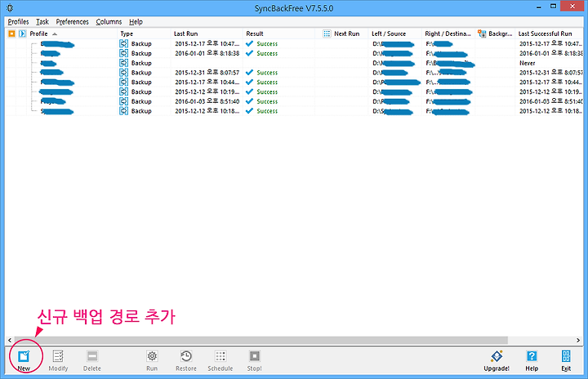The image size is (588, 379).
Task: Create a new profile with New button
Action: tap(24, 360)
